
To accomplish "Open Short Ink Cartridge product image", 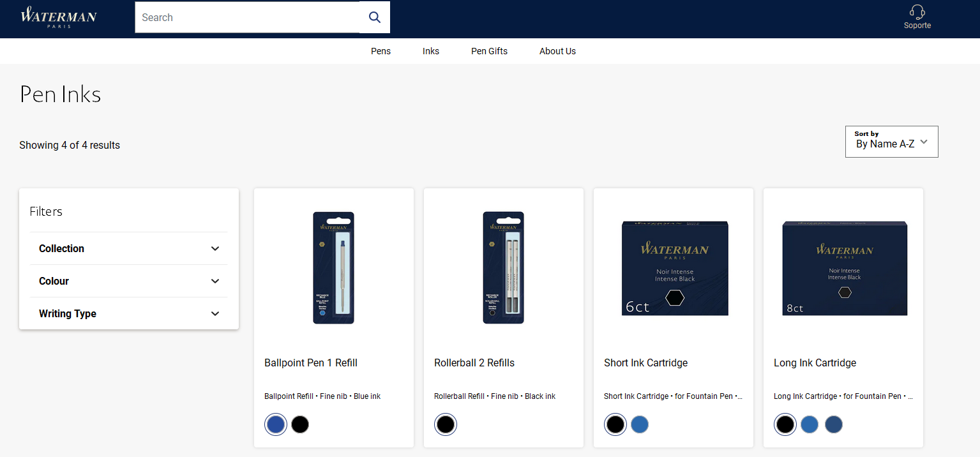I will coord(674,268).
